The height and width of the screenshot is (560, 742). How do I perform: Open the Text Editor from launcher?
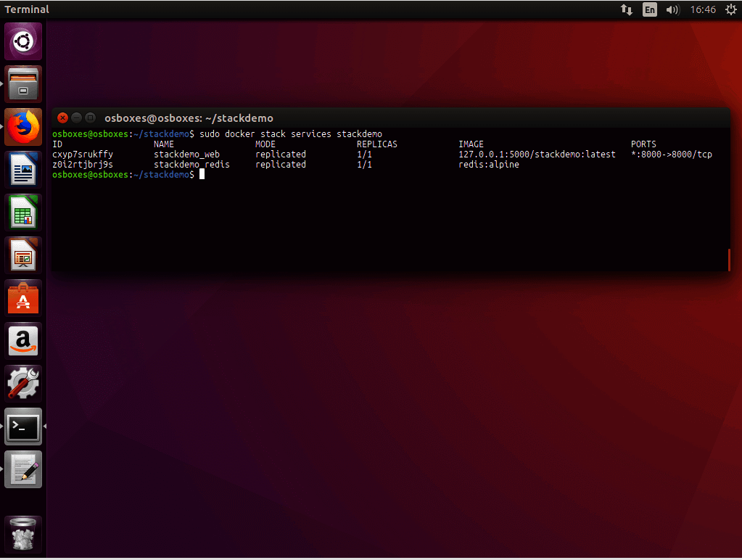pyautogui.click(x=23, y=469)
